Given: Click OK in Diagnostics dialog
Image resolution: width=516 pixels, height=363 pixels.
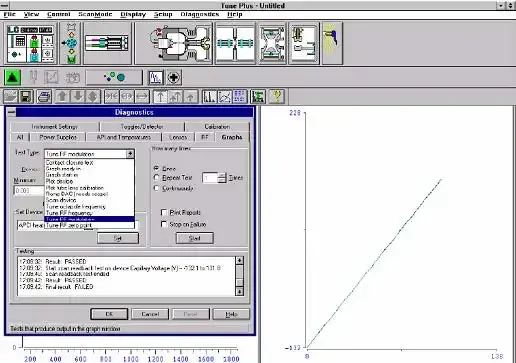Looking at the screenshot, I should (x=109, y=314).
